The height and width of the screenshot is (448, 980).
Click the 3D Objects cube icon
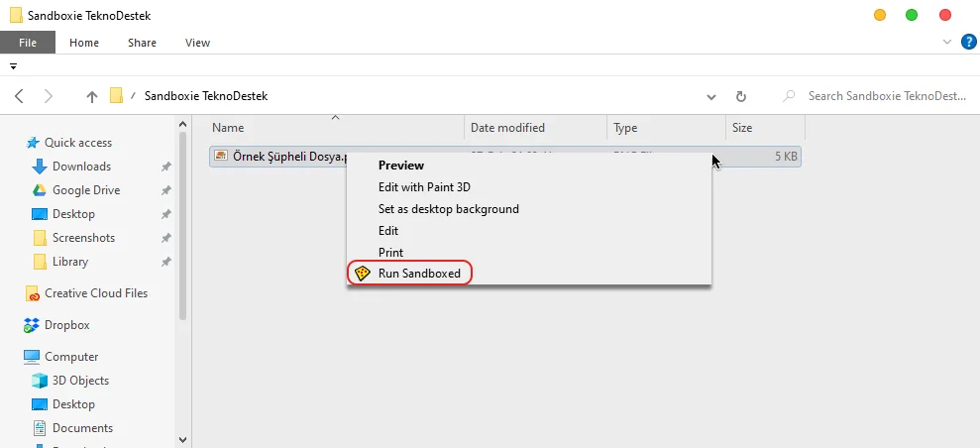[x=40, y=381]
